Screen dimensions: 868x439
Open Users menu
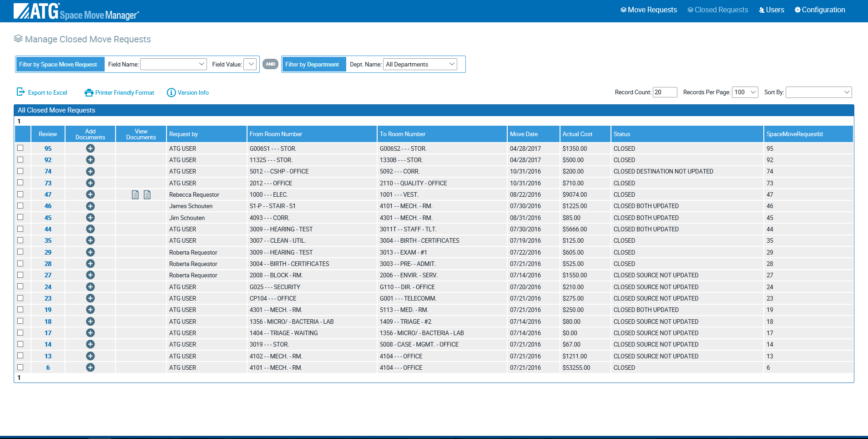[772, 10]
